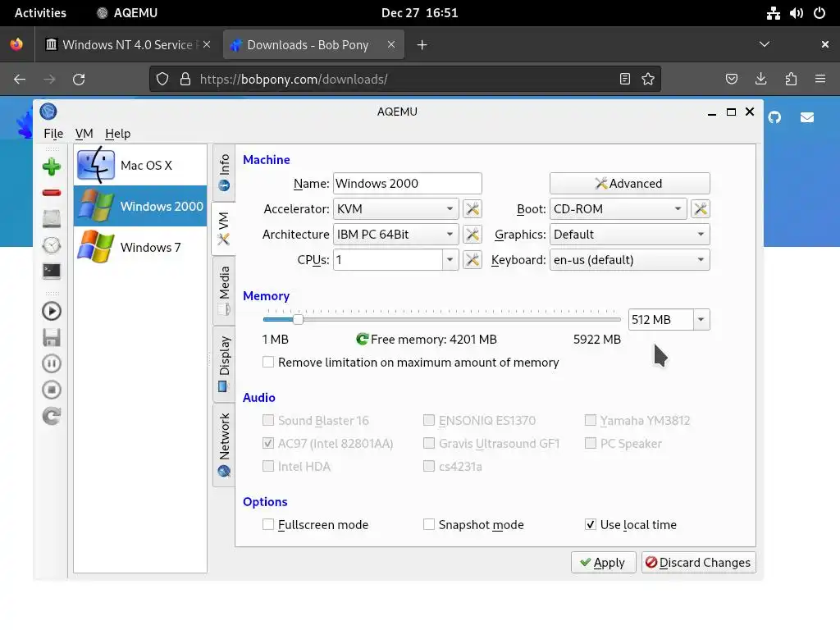Switch to the Network tab
The image size is (840, 630).
[x=224, y=445]
